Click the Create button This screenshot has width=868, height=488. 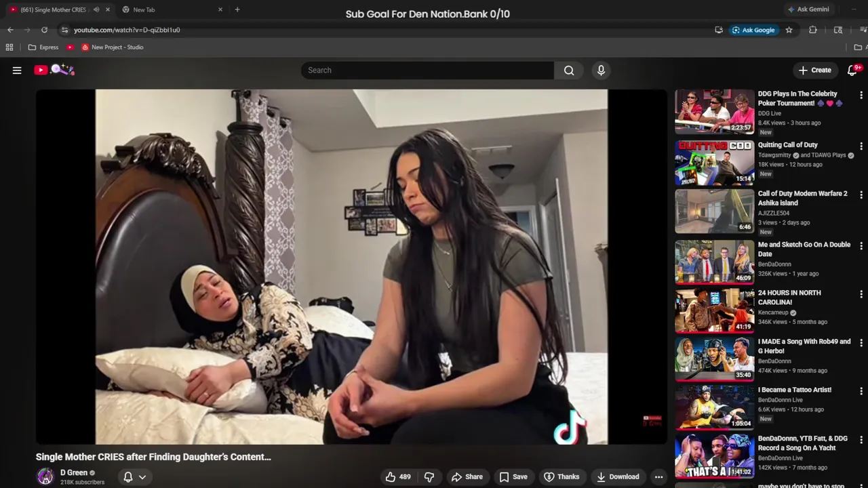pos(814,70)
